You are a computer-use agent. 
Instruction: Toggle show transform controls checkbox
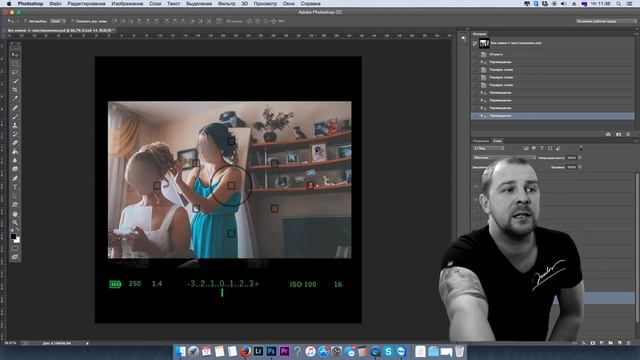pos(73,21)
